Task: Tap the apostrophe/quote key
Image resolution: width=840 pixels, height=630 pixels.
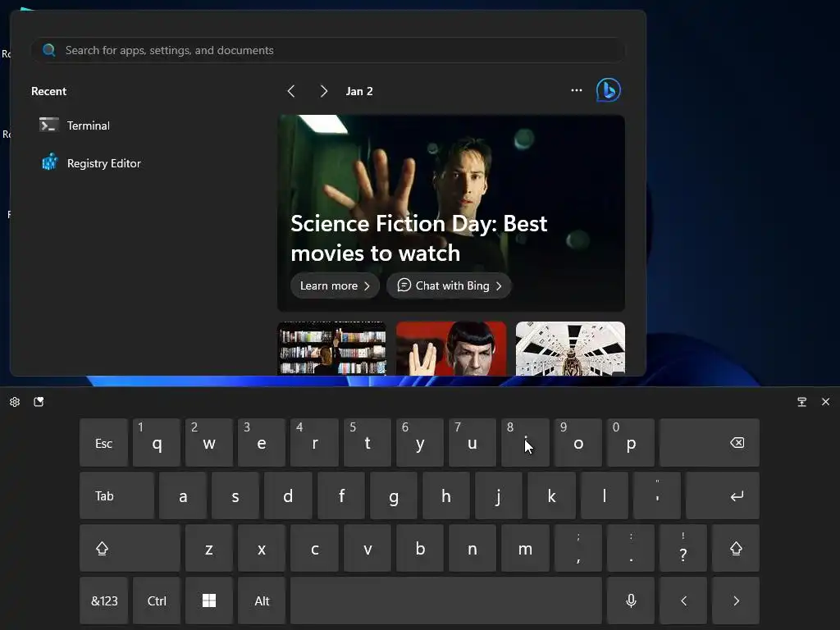Action: click(x=657, y=495)
